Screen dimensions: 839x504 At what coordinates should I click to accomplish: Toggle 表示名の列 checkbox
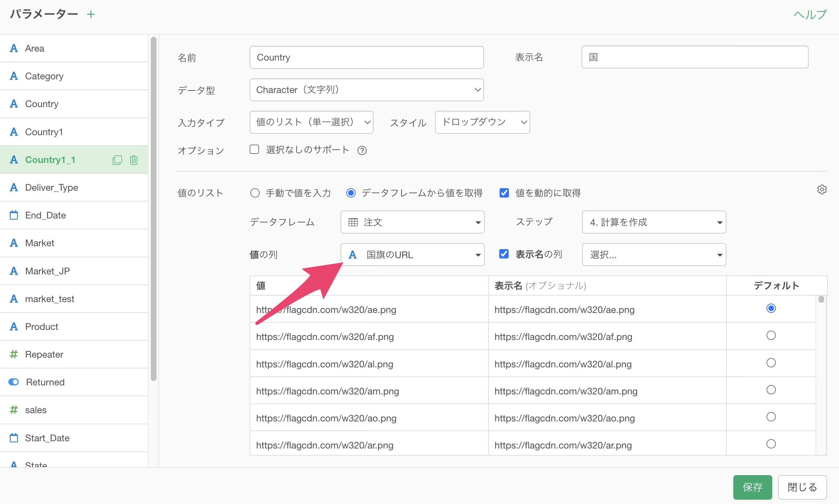(x=504, y=254)
